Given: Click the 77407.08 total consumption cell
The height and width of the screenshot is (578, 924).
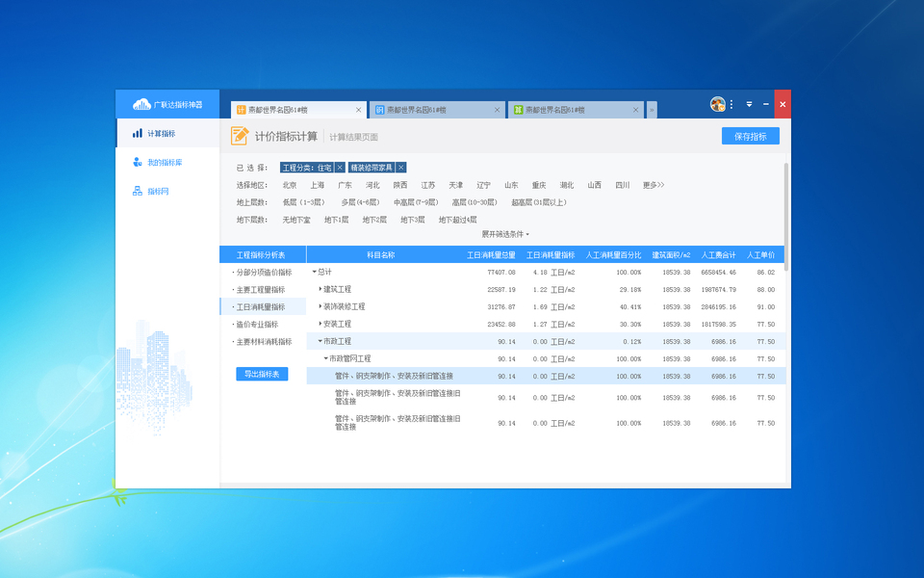Looking at the screenshot, I should coord(501,273).
